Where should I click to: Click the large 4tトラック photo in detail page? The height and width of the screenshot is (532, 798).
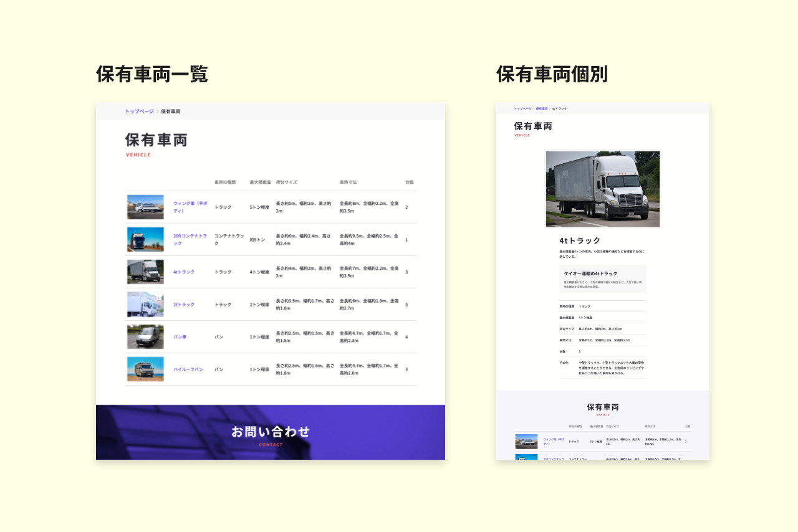pyautogui.click(x=602, y=189)
